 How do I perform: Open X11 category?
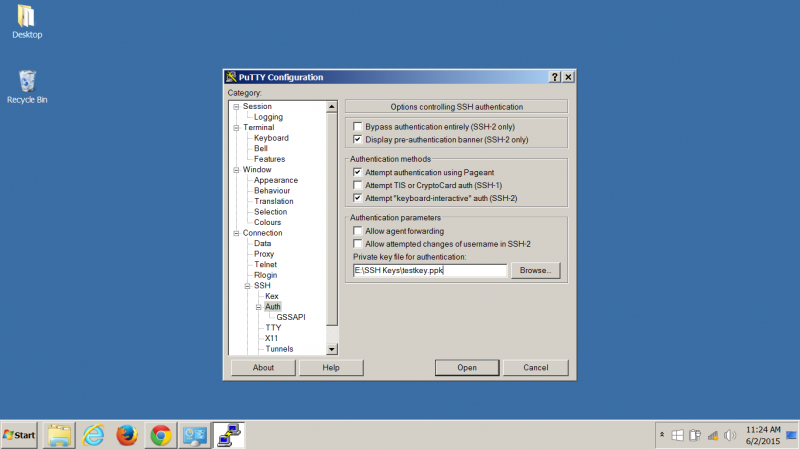(x=271, y=338)
